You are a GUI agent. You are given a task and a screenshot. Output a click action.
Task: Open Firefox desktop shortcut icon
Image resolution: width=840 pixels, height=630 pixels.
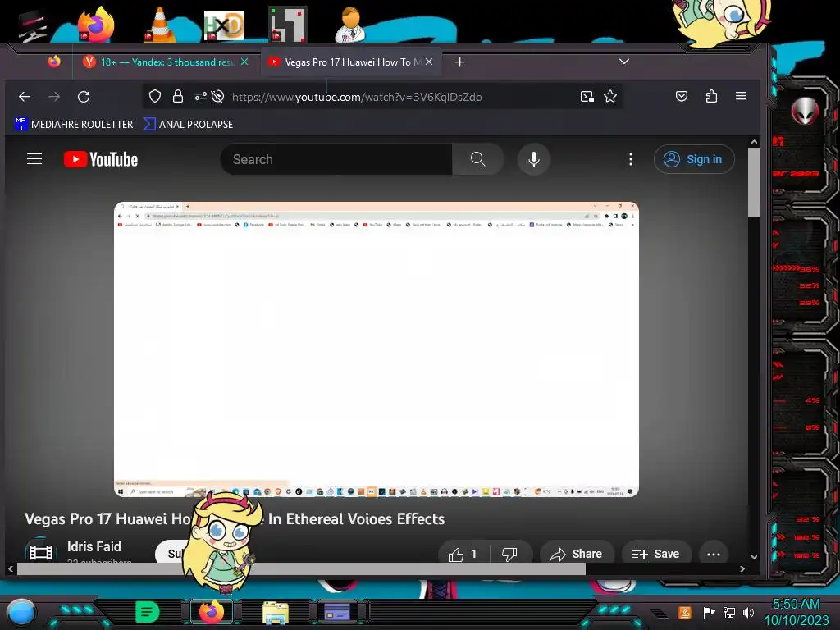pyautogui.click(x=96, y=24)
